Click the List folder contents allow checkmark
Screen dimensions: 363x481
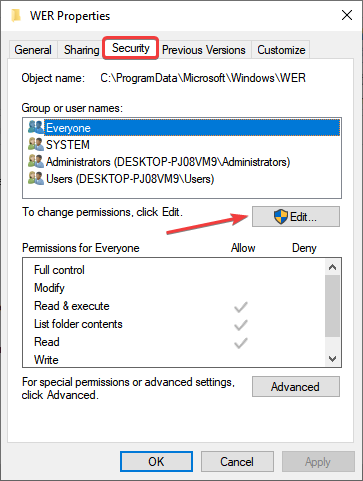(x=241, y=325)
